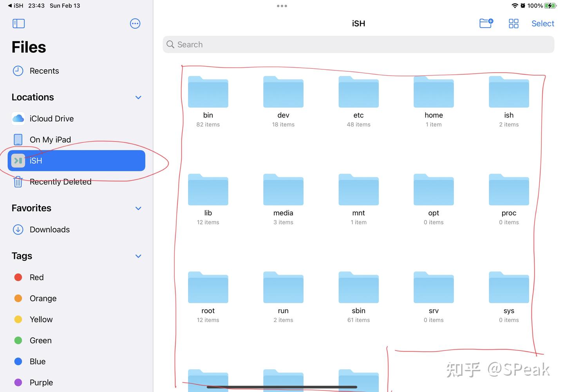Open the Recents section in the sidebar
Viewport: 564px width, 392px height.
(44, 71)
